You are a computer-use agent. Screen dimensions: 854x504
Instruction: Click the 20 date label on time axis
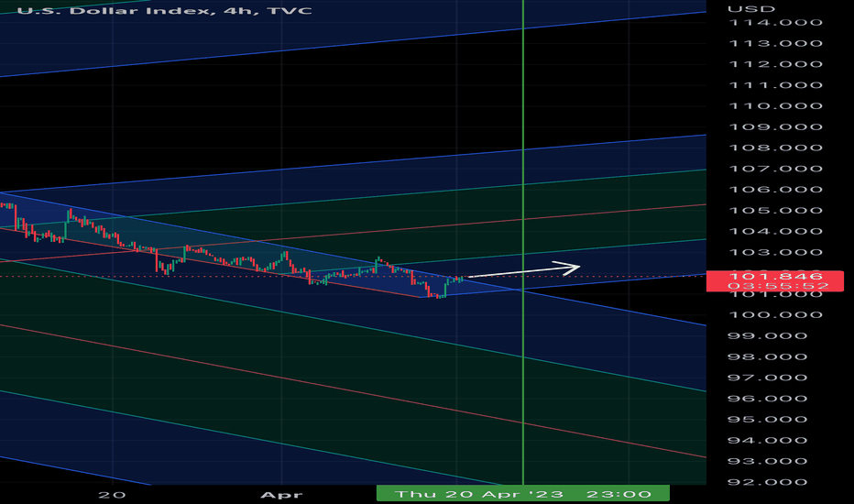(x=112, y=495)
